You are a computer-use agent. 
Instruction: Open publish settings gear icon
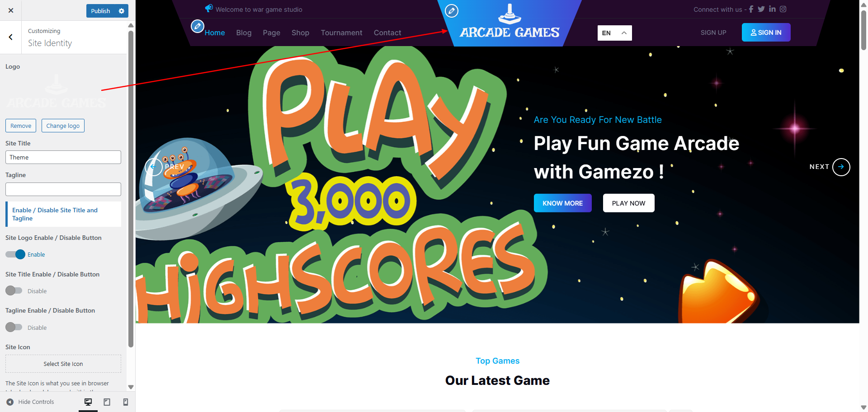pyautogui.click(x=121, y=11)
